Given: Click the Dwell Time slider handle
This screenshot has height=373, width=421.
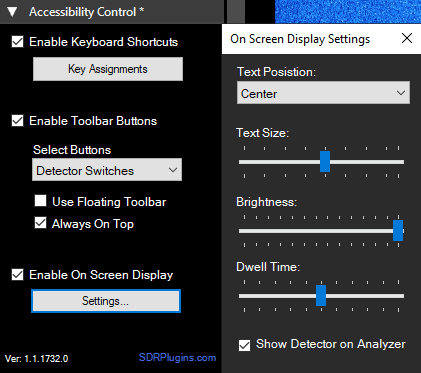Looking at the screenshot, I should [x=321, y=296].
